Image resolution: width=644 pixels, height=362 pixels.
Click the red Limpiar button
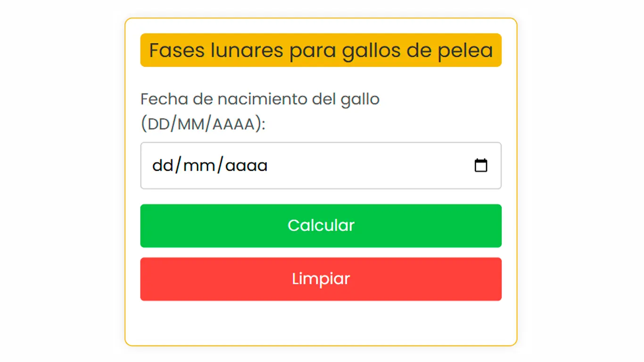pyautogui.click(x=321, y=279)
